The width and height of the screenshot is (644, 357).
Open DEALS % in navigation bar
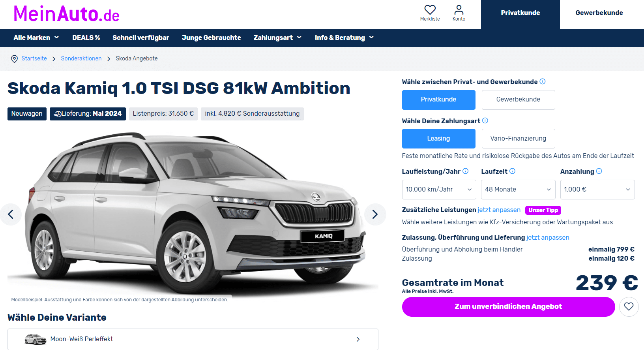click(x=86, y=38)
